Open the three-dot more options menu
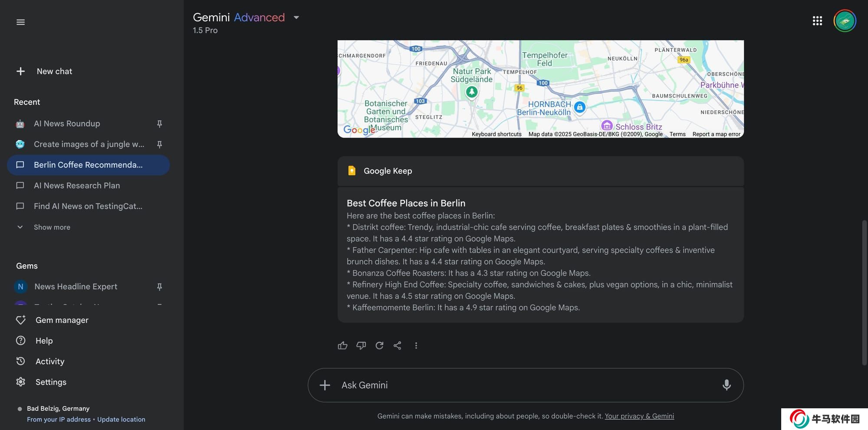The height and width of the screenshot is (430, 868). (x=416, y=345)
